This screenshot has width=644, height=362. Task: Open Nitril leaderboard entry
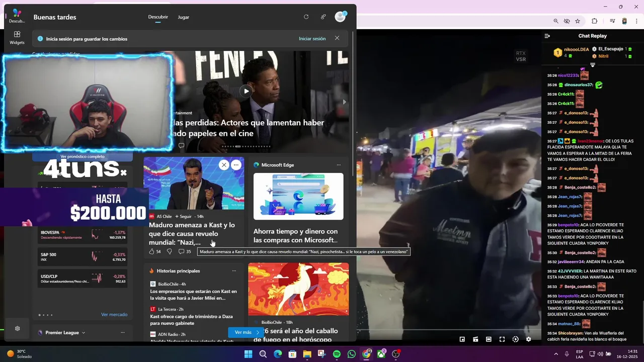[x=612, y=56]
